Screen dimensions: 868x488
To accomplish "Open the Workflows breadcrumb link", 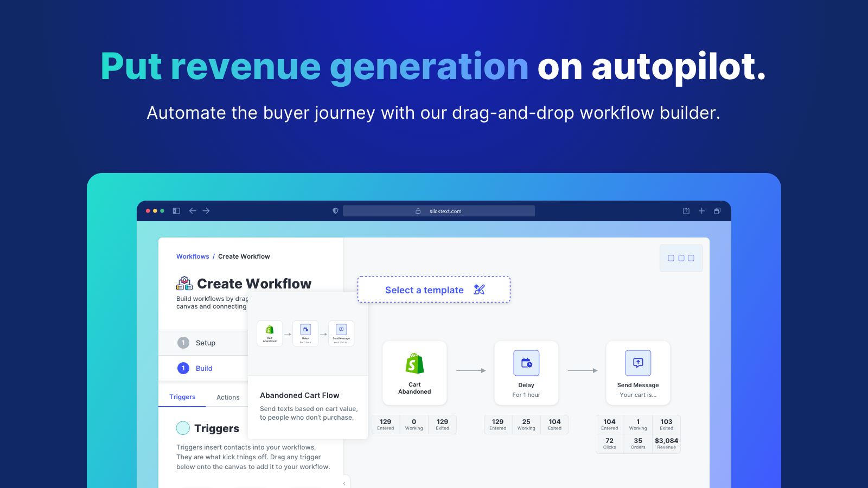I will pyautogui.click(x=193, y=256).
